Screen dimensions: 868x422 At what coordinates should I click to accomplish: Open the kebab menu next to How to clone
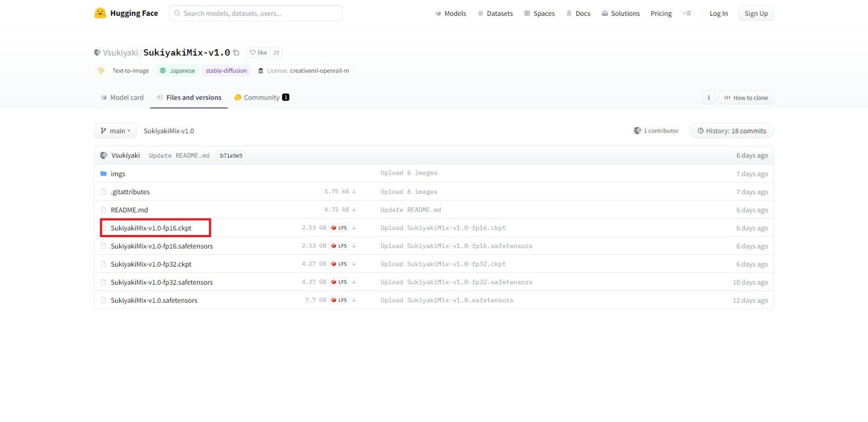709,97
